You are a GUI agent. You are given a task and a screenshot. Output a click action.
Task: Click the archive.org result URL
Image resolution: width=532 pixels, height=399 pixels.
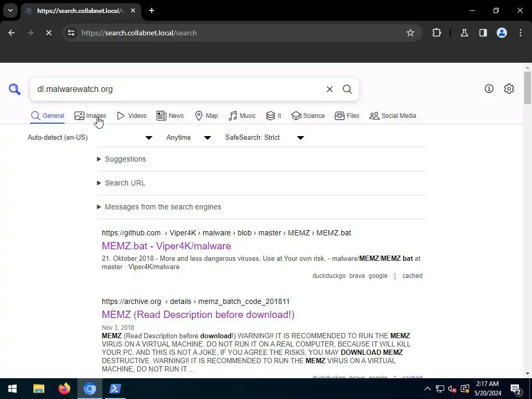click(x=196, y=302)
